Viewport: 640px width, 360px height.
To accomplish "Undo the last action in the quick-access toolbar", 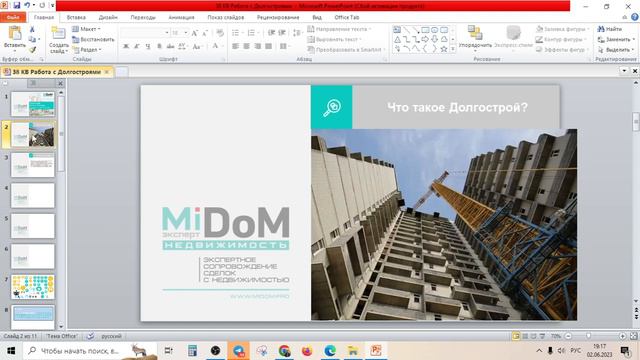I will 27,5.
